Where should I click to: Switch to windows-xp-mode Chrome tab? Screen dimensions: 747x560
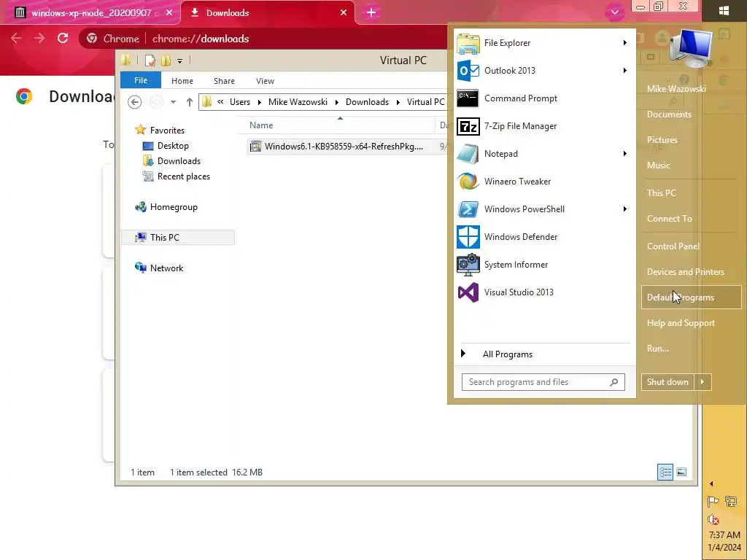point(90,13)
